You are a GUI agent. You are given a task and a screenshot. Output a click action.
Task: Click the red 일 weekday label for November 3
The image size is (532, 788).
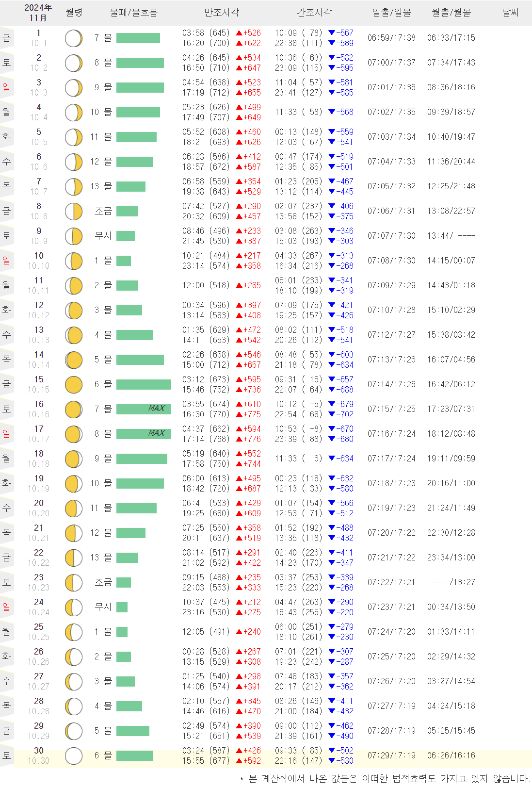pos(6,87)
